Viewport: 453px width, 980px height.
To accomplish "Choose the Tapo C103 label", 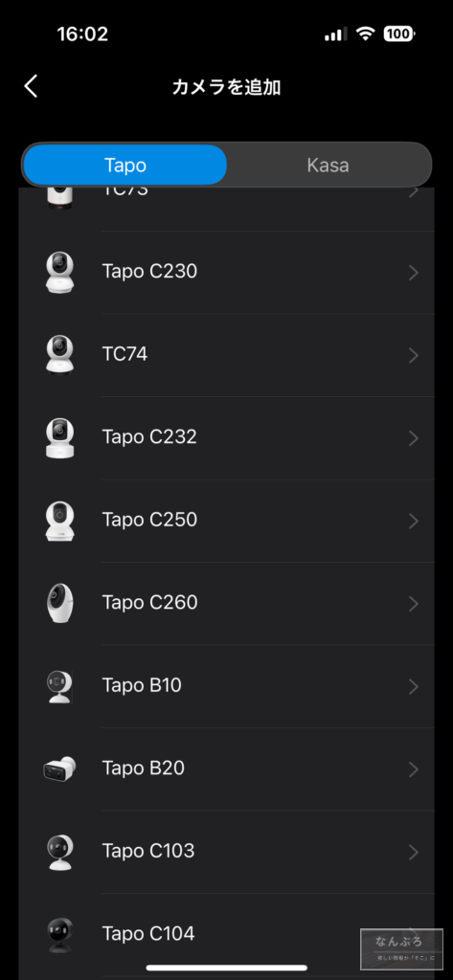I will pyautogui.click(x=148, y=851).
